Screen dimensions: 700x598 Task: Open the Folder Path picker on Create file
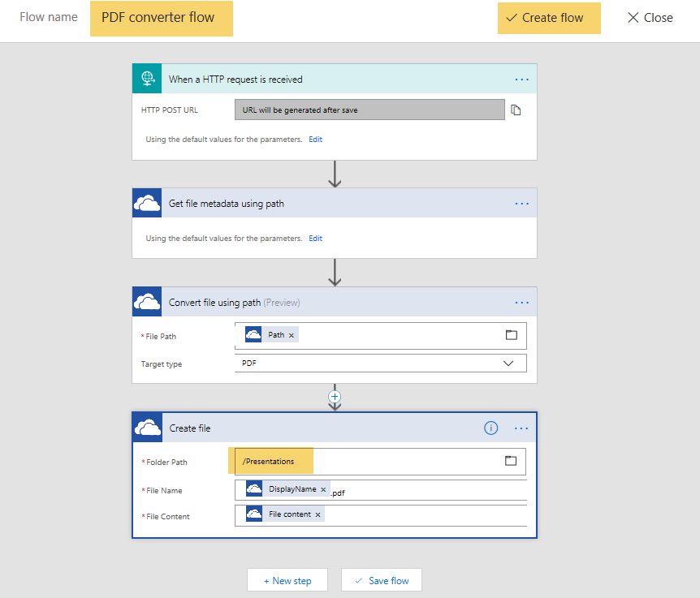(x=511, y=460)
